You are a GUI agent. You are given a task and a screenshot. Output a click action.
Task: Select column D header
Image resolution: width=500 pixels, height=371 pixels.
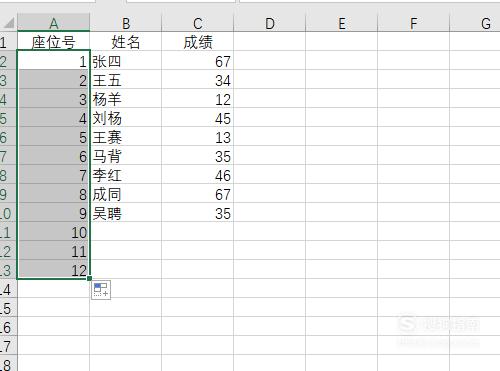pos(270,23)
